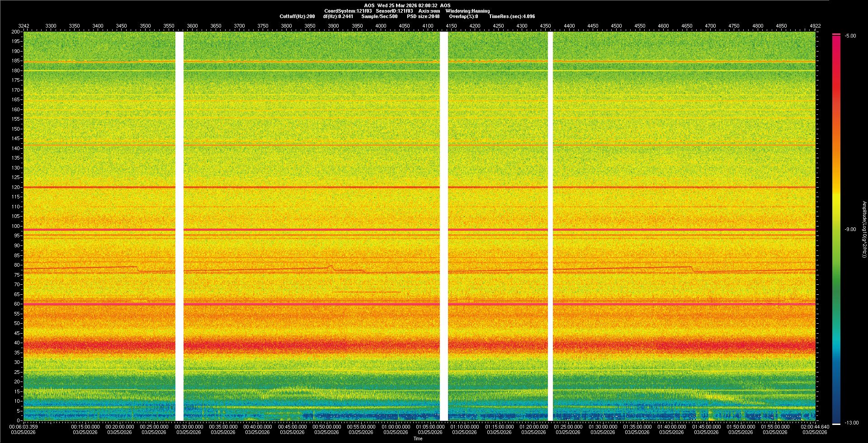
Task: Click the 00:06:03.359 start time label
Action: click(x=24, y=427)
